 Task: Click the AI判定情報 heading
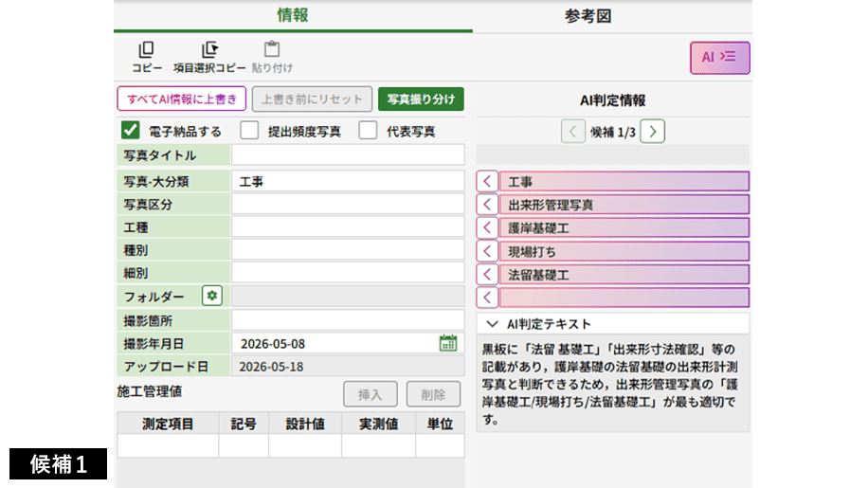612,100
